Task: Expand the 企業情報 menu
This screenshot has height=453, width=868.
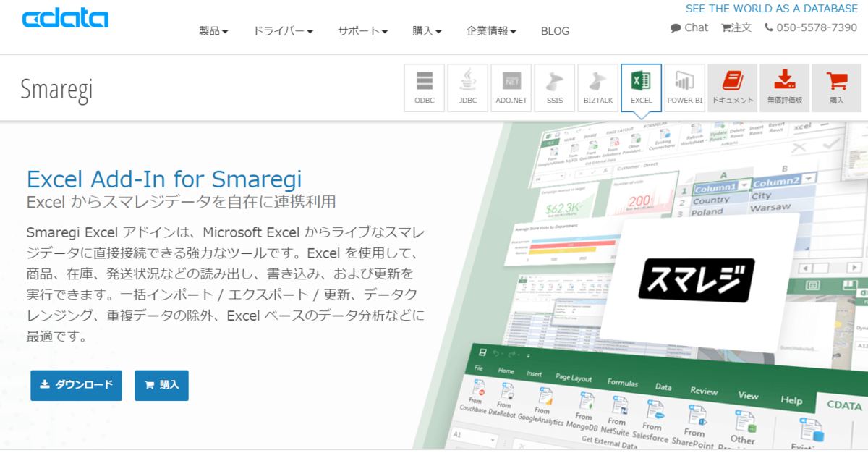Action: click(x=491, y=31)
